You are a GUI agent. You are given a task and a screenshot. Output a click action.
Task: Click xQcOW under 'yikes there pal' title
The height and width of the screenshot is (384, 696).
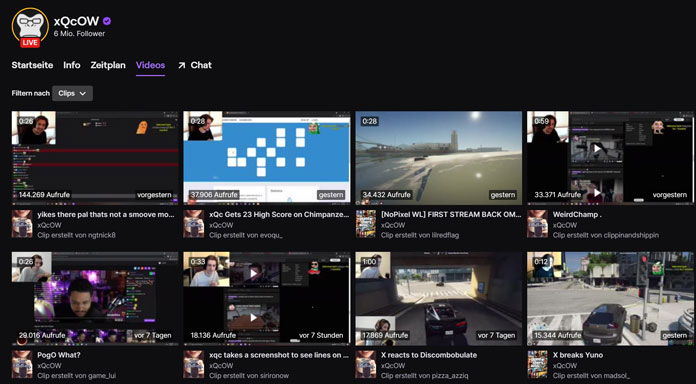pyautogui.click(x=49, y=225)
